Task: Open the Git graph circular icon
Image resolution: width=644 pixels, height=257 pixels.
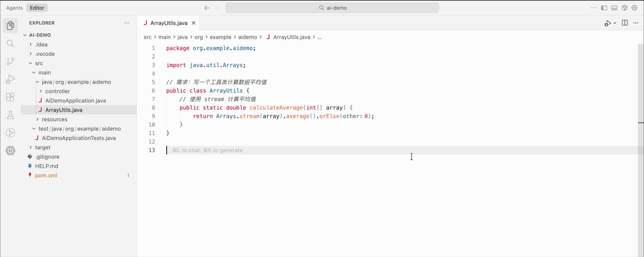Action: tap(10, 133)
